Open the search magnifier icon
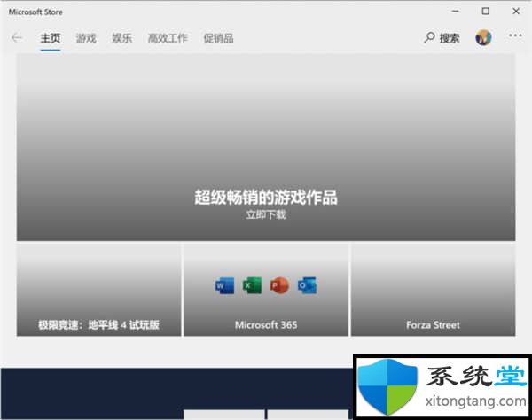The width and height of the screenshot is (532, 420). pos(429,37)
